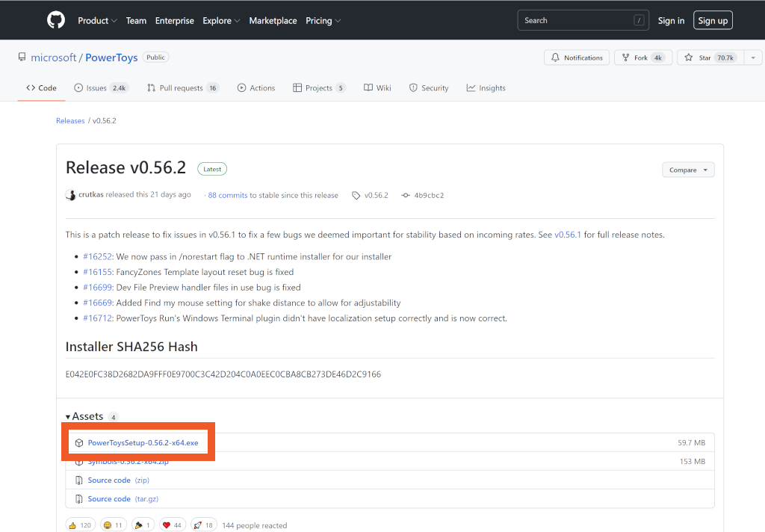Click crutkas user avatar icon
The width and height of the screenshot is (765, 532).
[71, 195]
